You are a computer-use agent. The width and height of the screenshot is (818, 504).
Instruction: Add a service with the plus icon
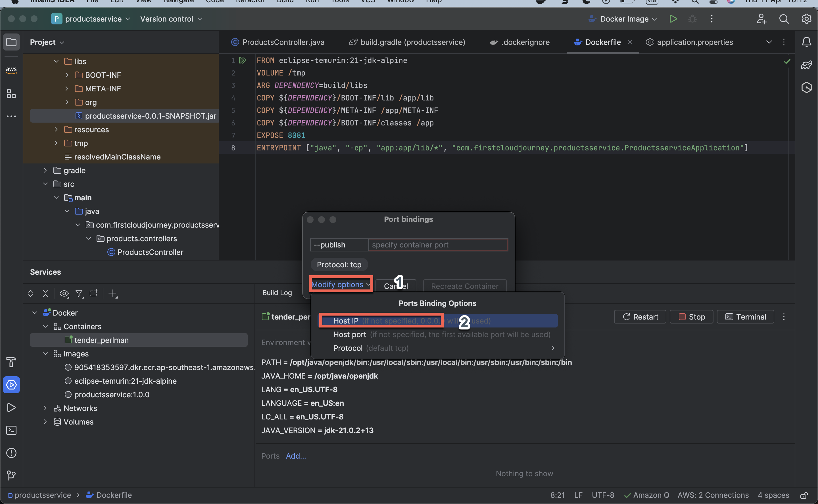[112, 293]
